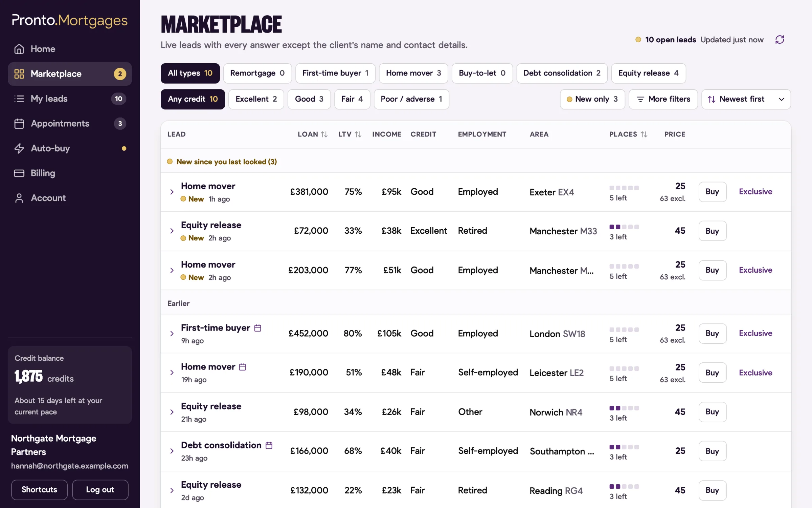Filter by Excellent credit
Viewport: 812px width, 508px height.
point(256,99)
